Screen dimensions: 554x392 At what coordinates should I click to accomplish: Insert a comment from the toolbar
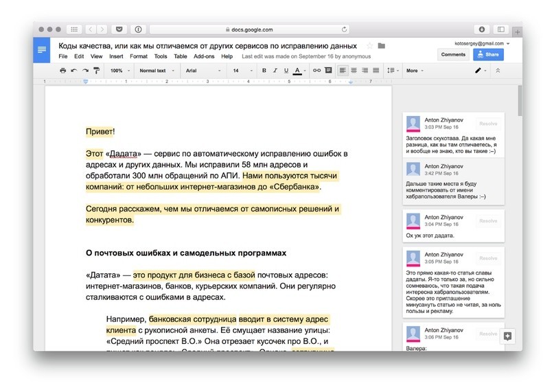[x=328, y=70]
